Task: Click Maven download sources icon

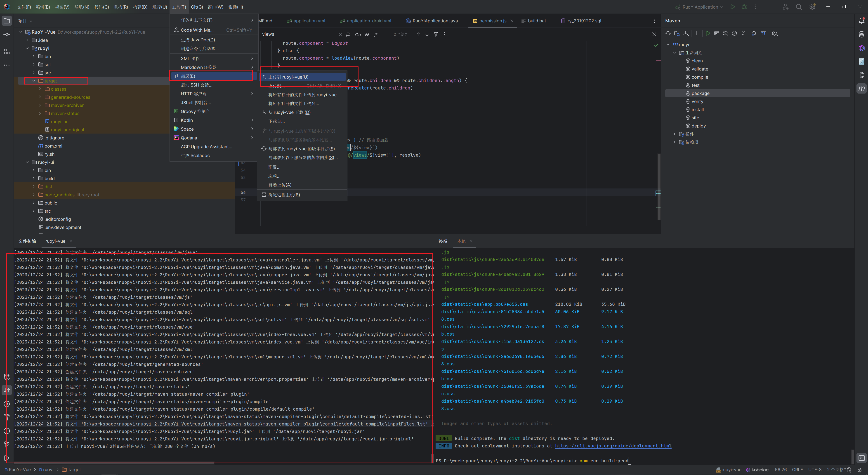Action: point(686,33)
